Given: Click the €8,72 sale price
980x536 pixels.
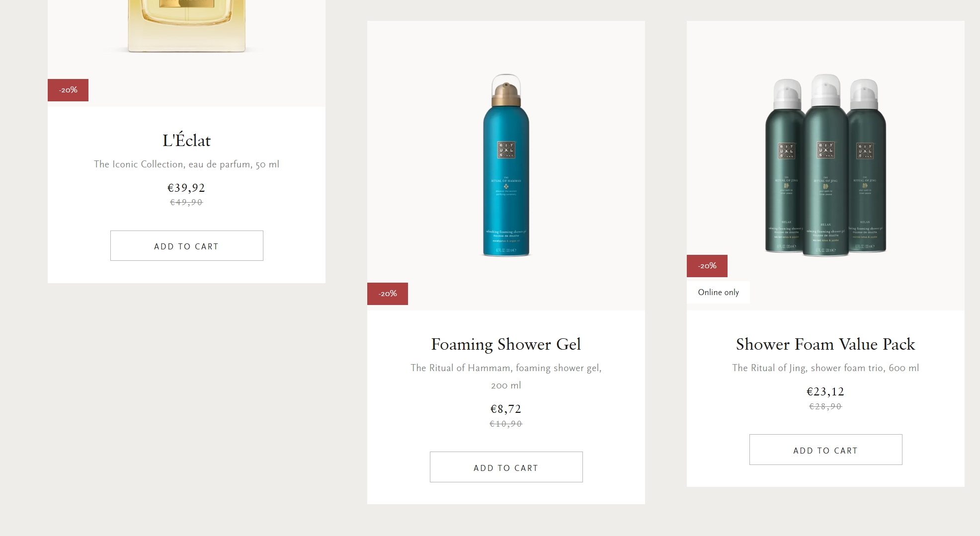Looking at the screenshot, I should (x=506, y=409).
